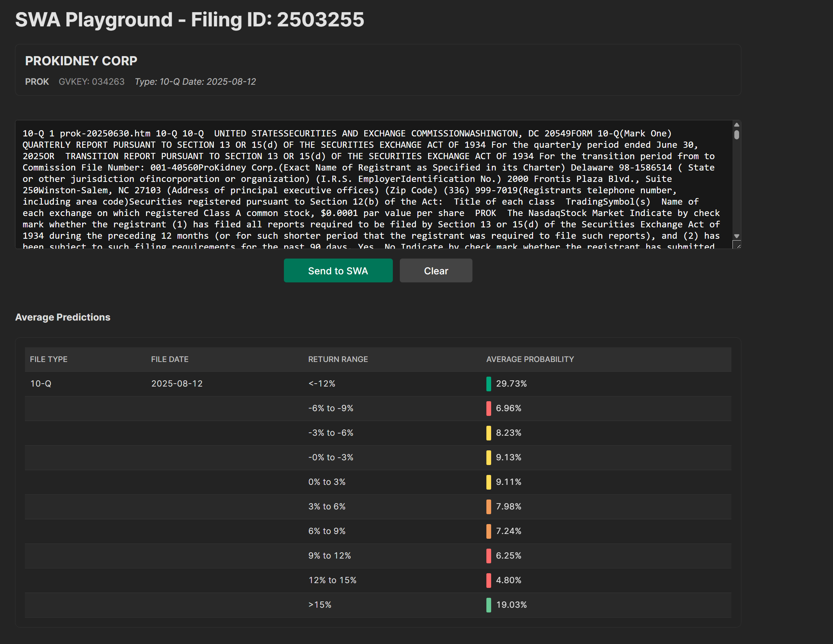Image resolution: width=833 pixels, height=644 pixels.
Task: Click the Clear button
Action: pyautogui.click(x=435, y=270)
